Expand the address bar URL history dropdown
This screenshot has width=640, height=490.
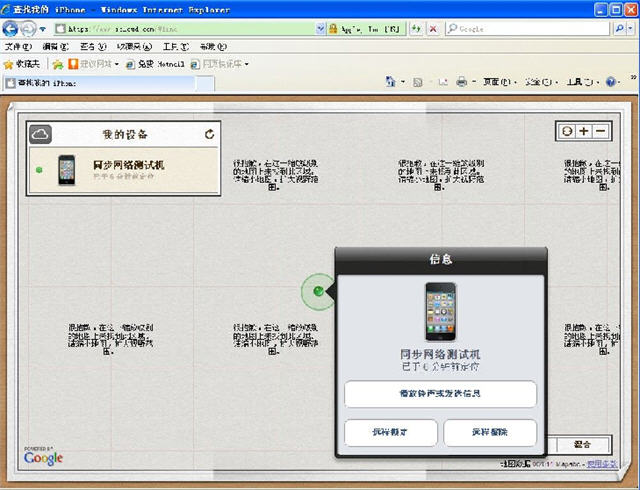coord(320,29)
